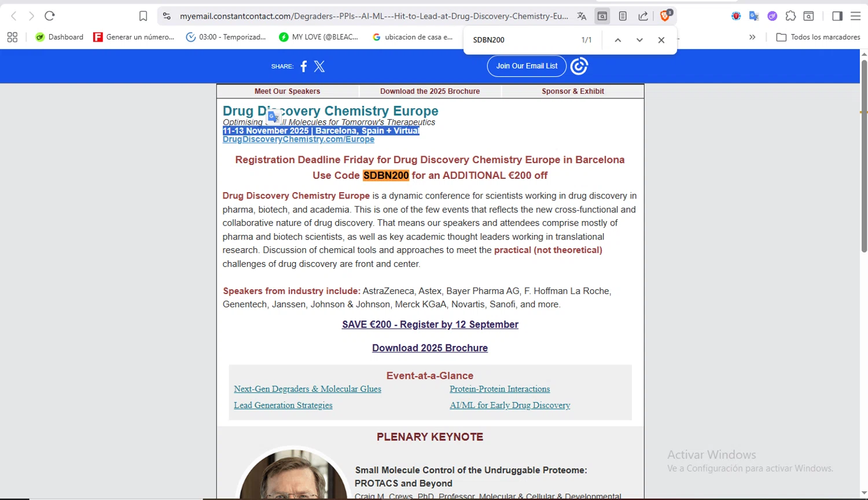Open the Download 2025 Brochure link

click(x=430, y=348)
